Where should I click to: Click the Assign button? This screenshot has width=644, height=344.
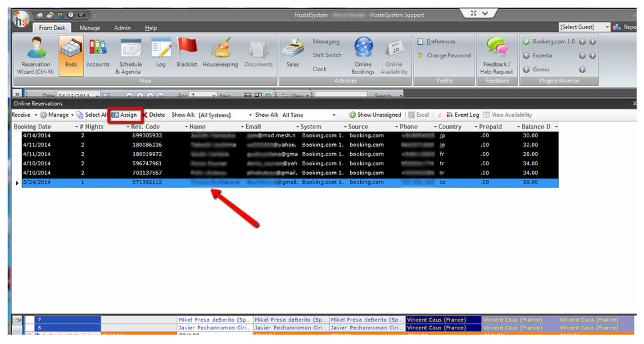pyautogui.click(x=125, y=115)
